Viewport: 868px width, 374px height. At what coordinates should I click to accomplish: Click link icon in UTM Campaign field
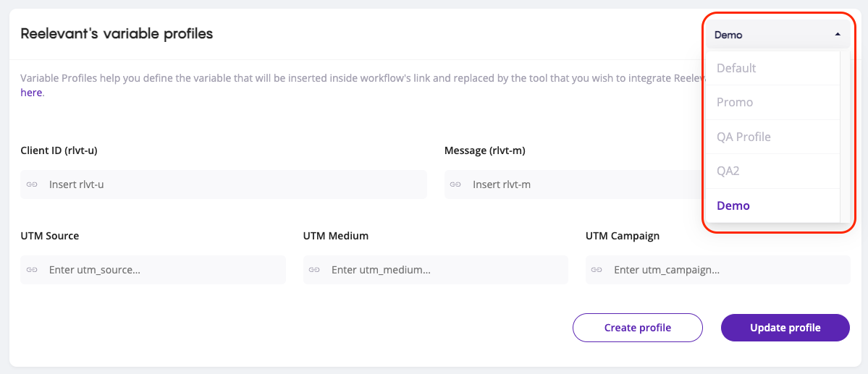(597, 270)
